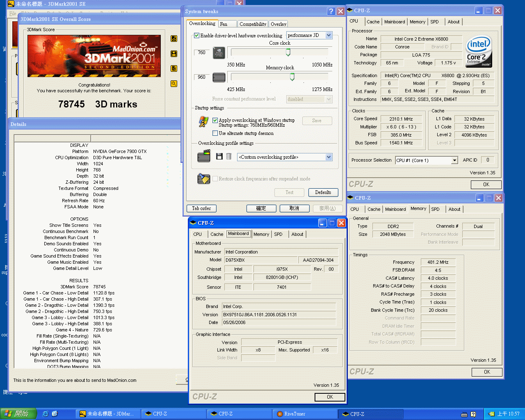Viewport: 525px width, 420px height.
Task: Click OK in CPU-Z CPU window
Action: [486, 185]
